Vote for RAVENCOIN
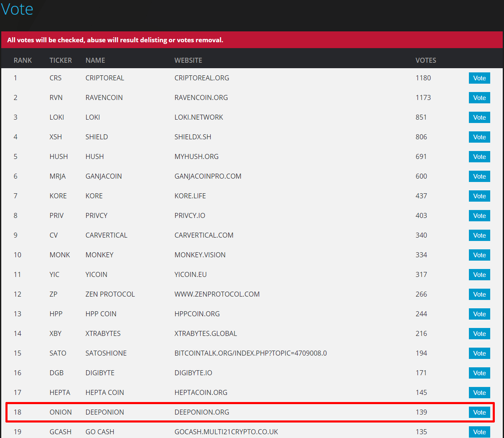The height and width of the screenshot is (438, 504). tap(479, 98)
